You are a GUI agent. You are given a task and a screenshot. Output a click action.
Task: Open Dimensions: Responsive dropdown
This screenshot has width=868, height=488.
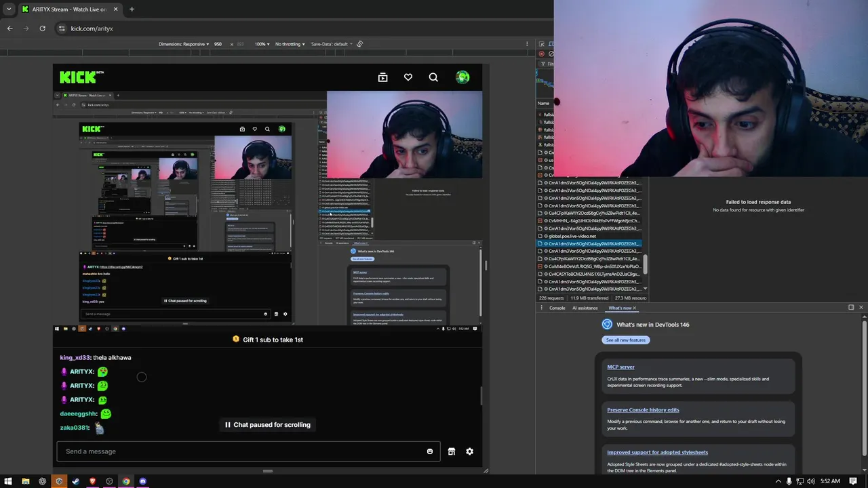184,44
